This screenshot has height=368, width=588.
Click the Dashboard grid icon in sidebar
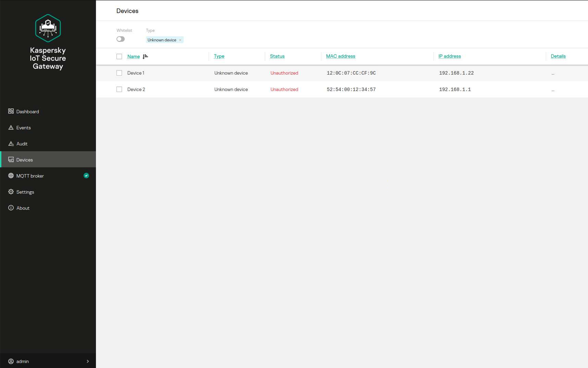[x=11, y=111]
